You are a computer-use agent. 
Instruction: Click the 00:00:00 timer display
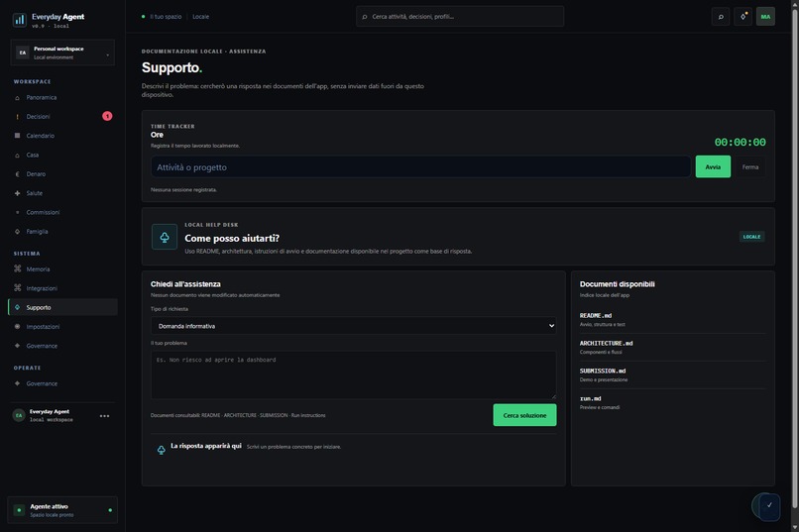(740, 142)
